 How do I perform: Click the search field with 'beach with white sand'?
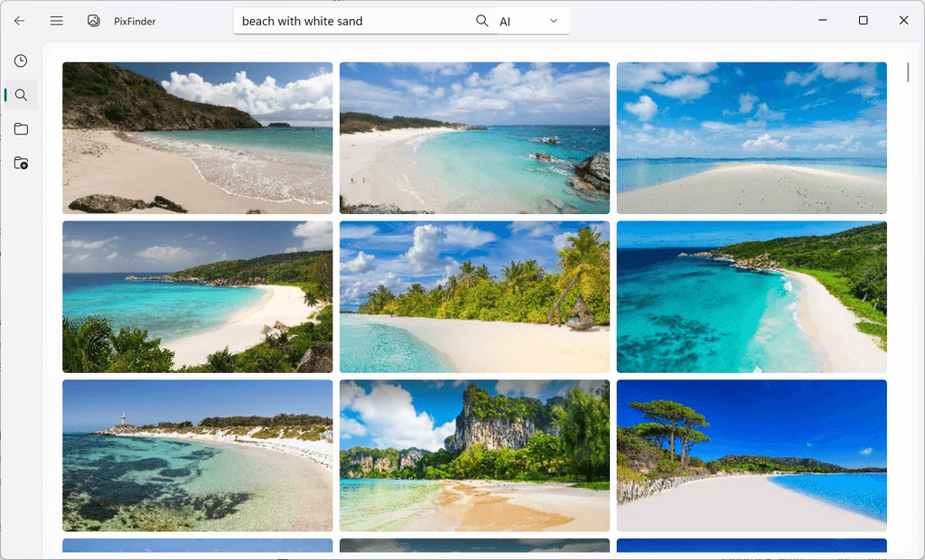(354, 22)
